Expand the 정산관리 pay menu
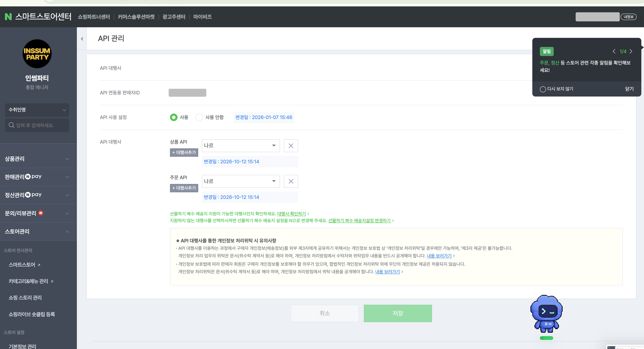The width and height of the screenshot is (644, 349). tap(38, 195)
